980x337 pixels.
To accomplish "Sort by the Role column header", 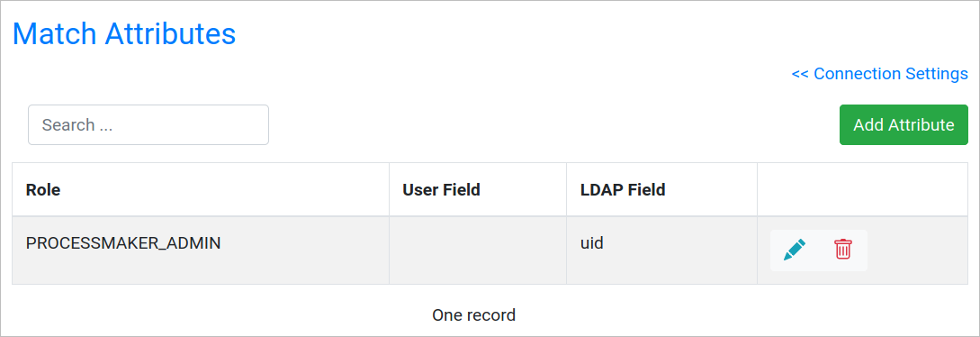I will click(43, 189).
